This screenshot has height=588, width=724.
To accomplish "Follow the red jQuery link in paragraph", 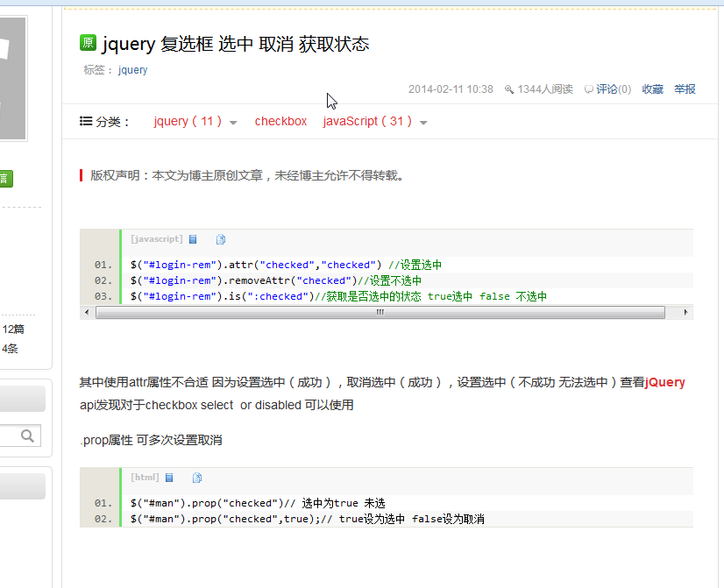I will [x=665, y=382].
